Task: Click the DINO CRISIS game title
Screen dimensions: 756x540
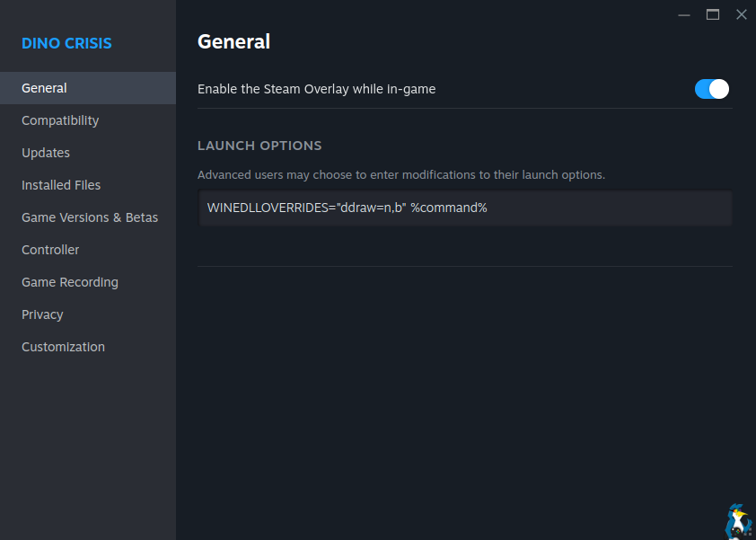Action: (66, 43)
